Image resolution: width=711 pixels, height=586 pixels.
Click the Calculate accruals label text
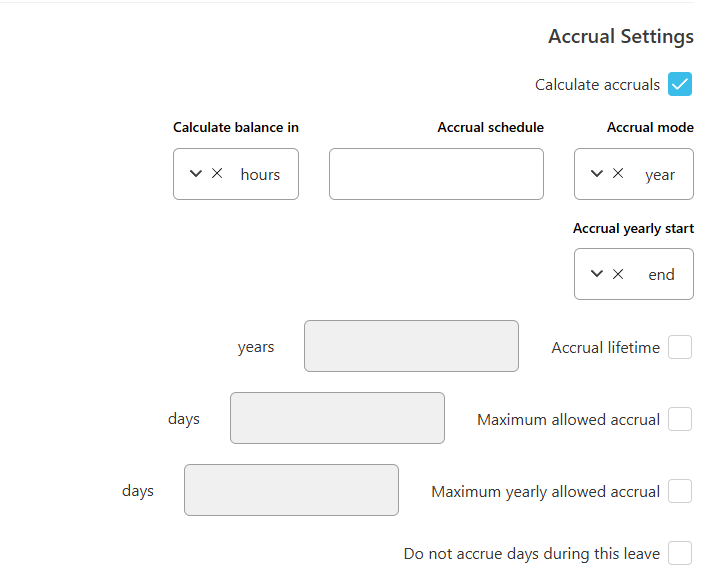[x=597, y=85]
